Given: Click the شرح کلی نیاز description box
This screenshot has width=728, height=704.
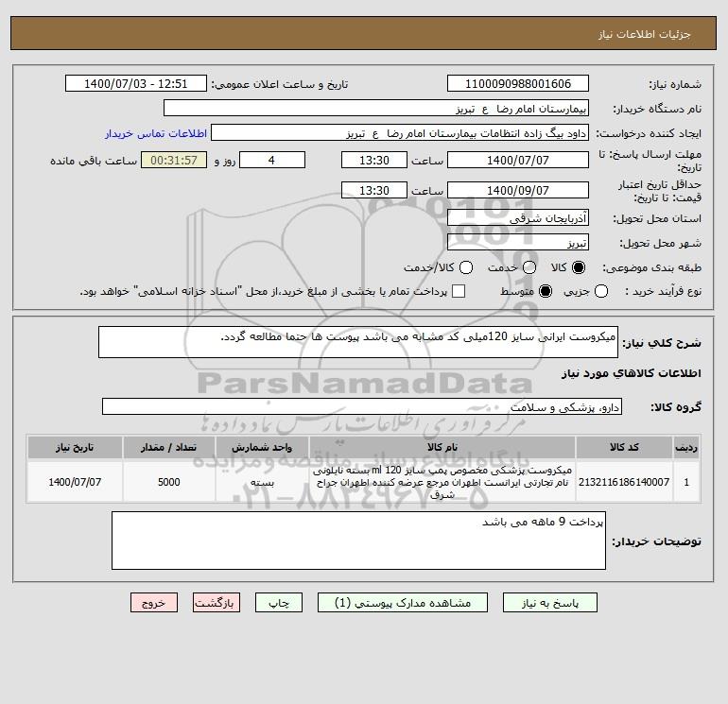Looking at the screenshot, I should click(358, 342).
